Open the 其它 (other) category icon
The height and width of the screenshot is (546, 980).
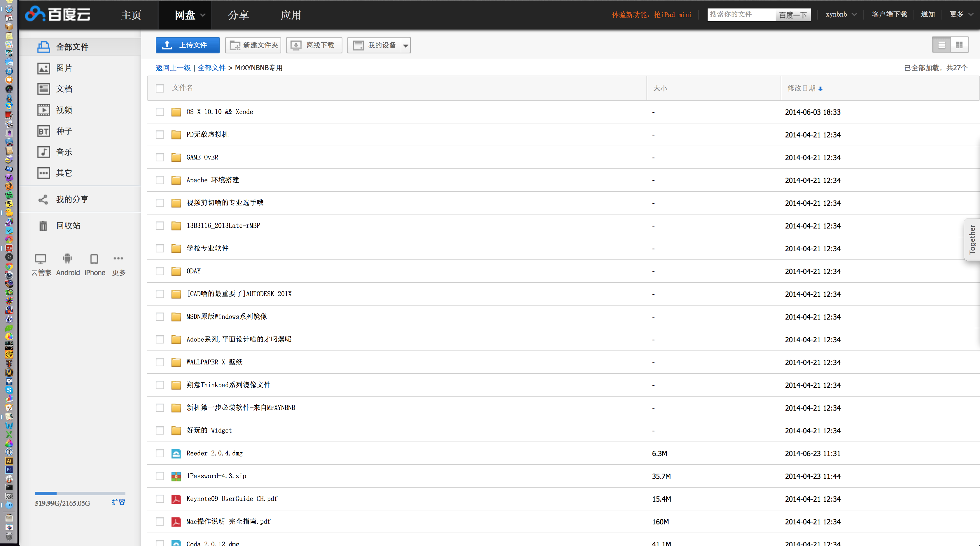[43, 173]
